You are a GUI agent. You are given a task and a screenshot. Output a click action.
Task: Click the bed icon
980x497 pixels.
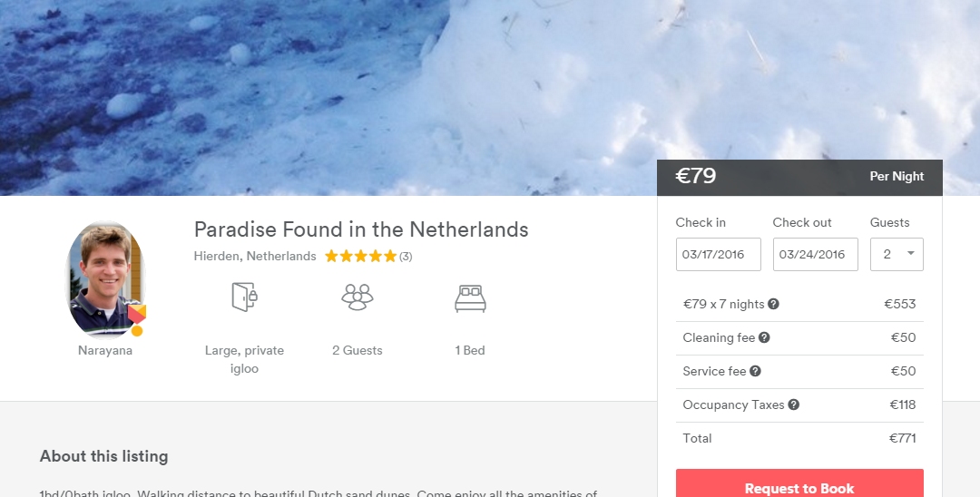click(470, 298)
